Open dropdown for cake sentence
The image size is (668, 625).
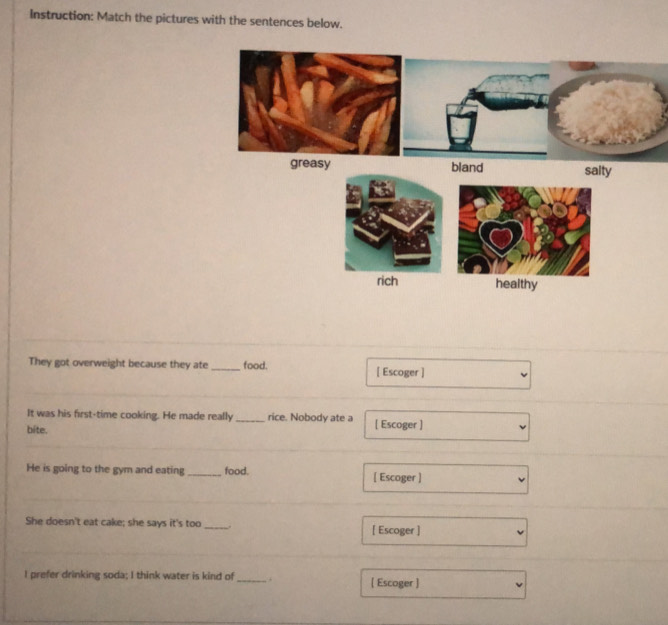click(444, 531)
